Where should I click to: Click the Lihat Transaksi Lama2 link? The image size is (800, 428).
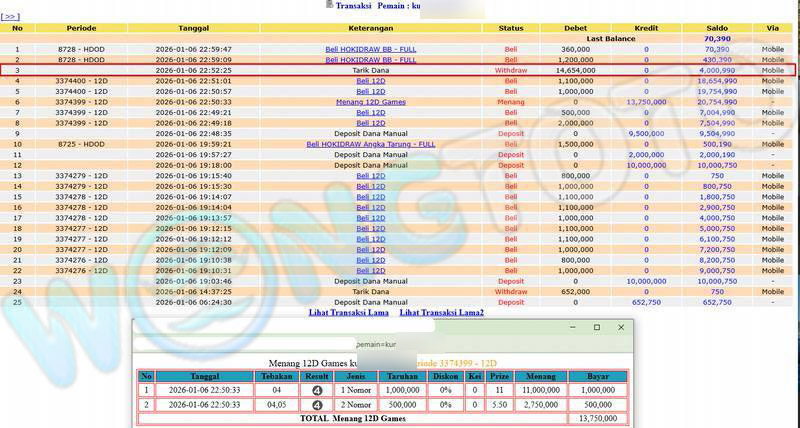(441, 313)
